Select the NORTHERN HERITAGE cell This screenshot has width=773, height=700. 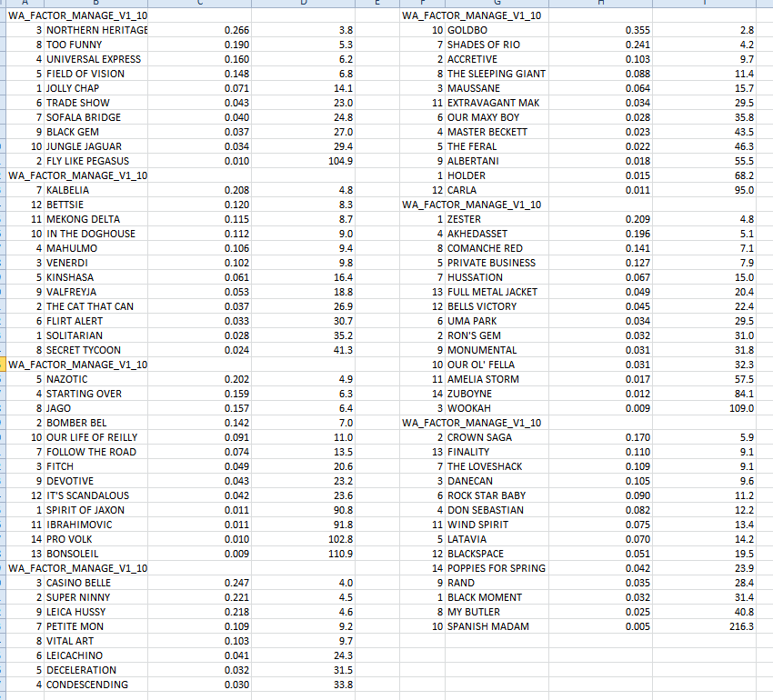point(96,30)
